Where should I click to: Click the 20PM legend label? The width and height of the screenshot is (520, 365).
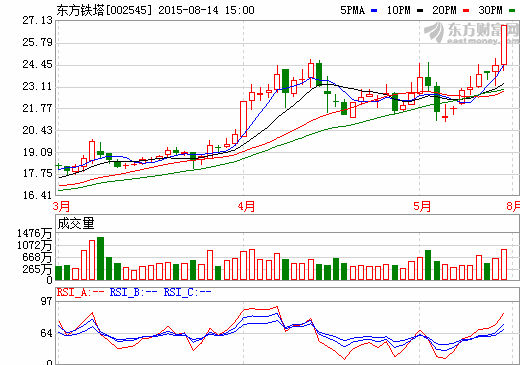(x=444, y=11)
